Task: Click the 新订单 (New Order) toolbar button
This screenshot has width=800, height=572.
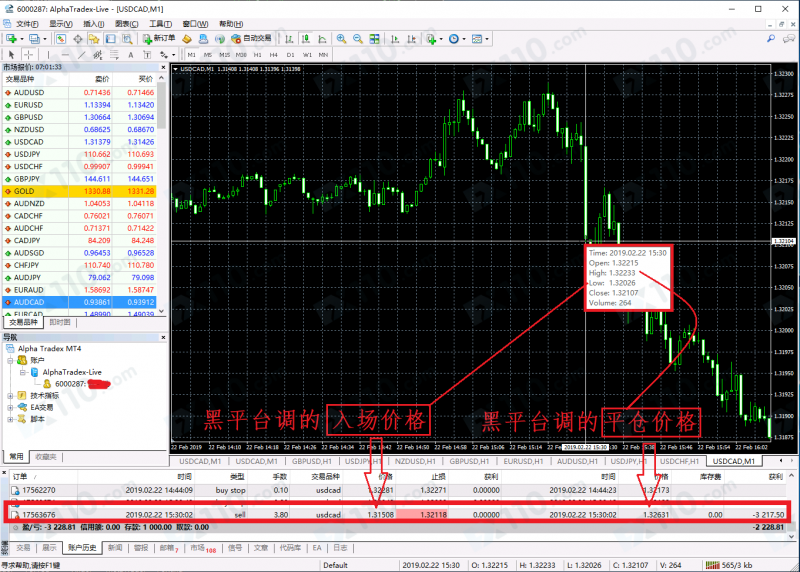Action: click(158, 39)
